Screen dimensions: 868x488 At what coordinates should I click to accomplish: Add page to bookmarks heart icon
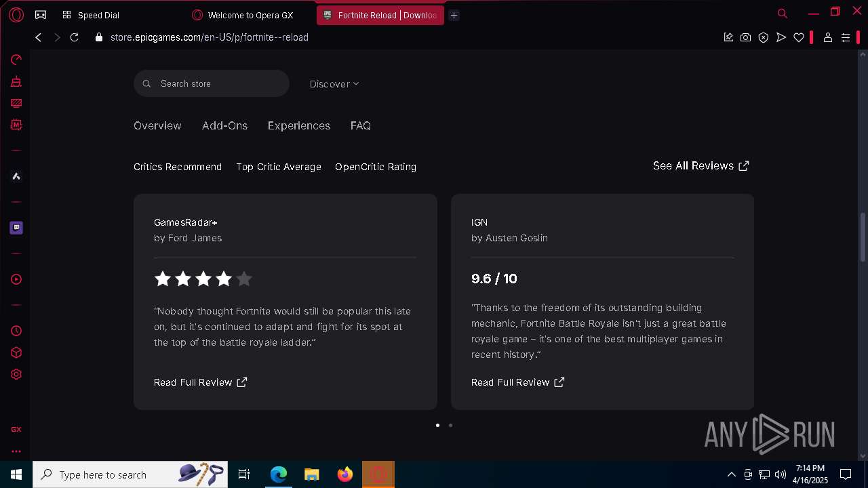(799, 37)
